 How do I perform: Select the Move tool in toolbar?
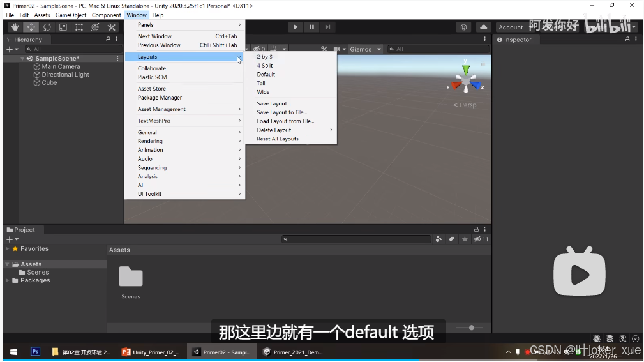(31, 27)
